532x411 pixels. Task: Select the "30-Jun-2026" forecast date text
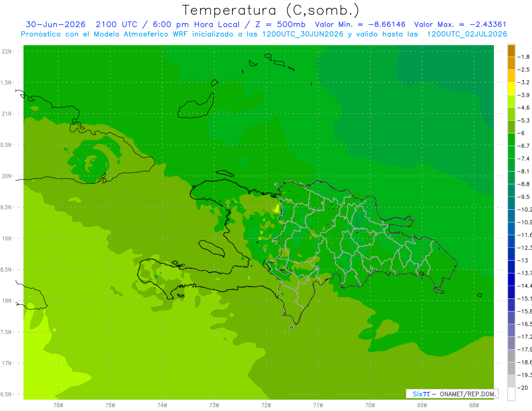[x=55, y=24]
